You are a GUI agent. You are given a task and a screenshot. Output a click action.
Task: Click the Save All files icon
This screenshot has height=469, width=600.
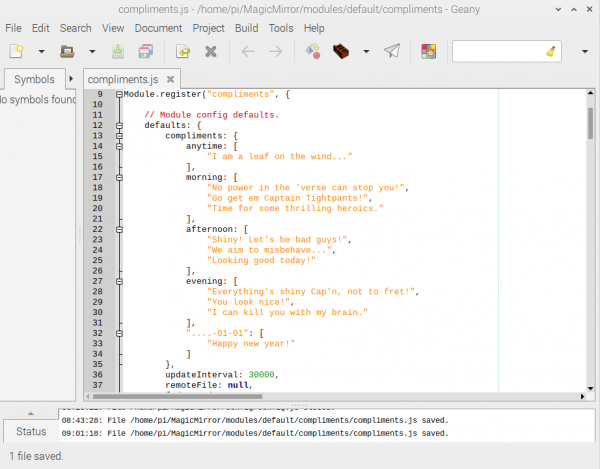coord(146,51)
